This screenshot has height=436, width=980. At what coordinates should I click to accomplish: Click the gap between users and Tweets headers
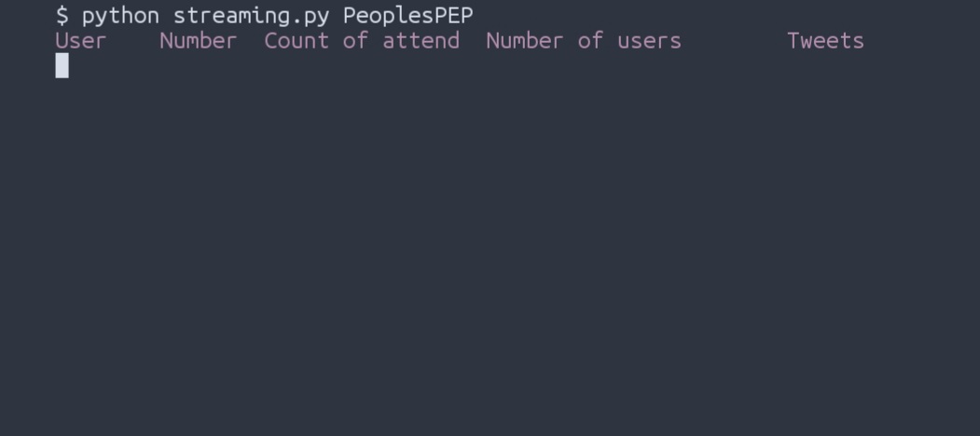click(x=734, y=41)
